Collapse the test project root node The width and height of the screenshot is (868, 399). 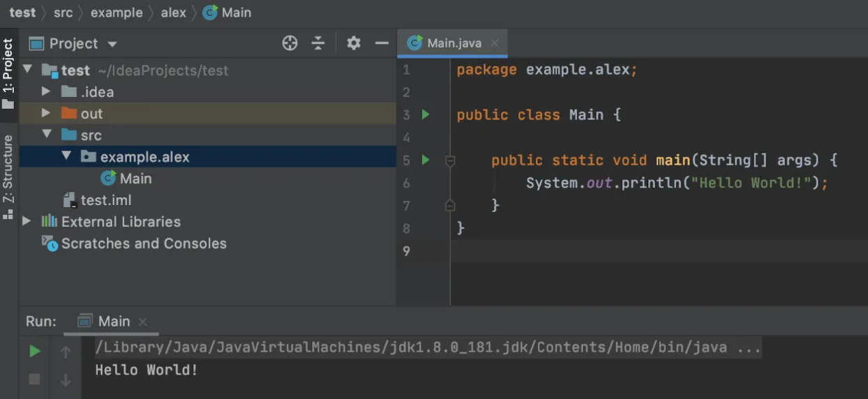coord(28,70)
